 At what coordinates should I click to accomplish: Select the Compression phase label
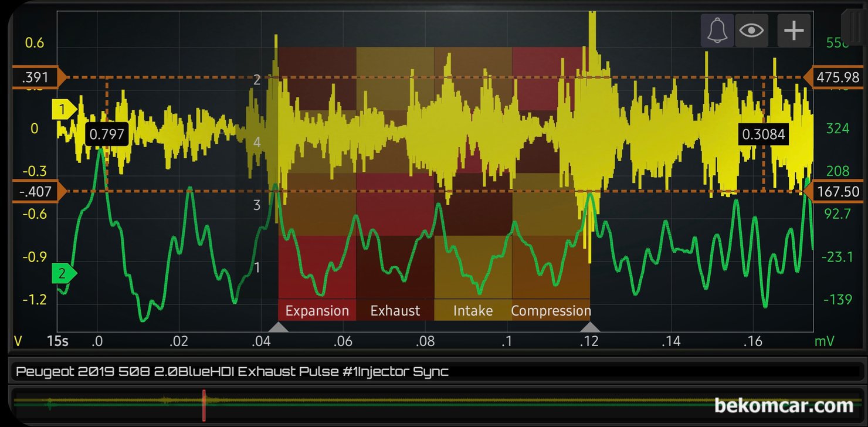[551, 311]
